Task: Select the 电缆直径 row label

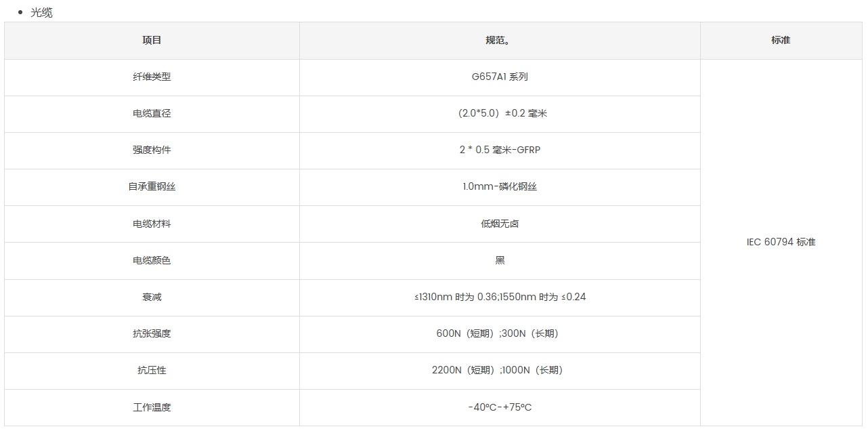Action: click(152, 114)
